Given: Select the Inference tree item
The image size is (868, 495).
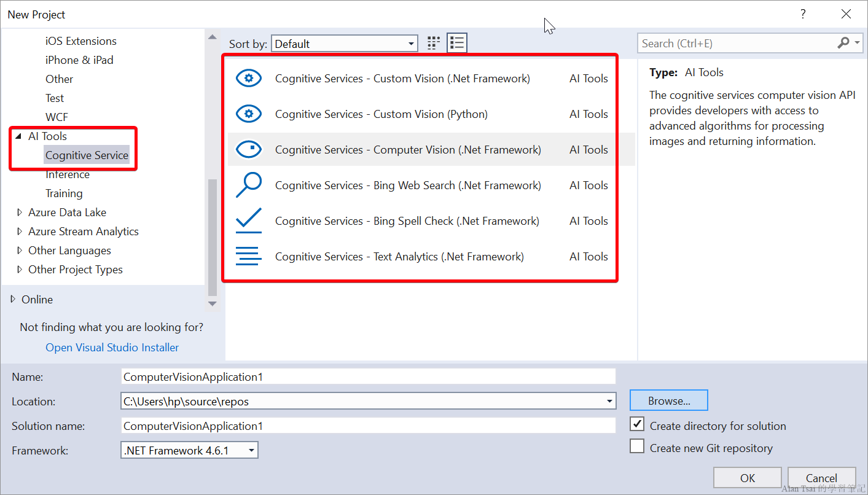Looking at the screenshot, I should tap(68, 174).
